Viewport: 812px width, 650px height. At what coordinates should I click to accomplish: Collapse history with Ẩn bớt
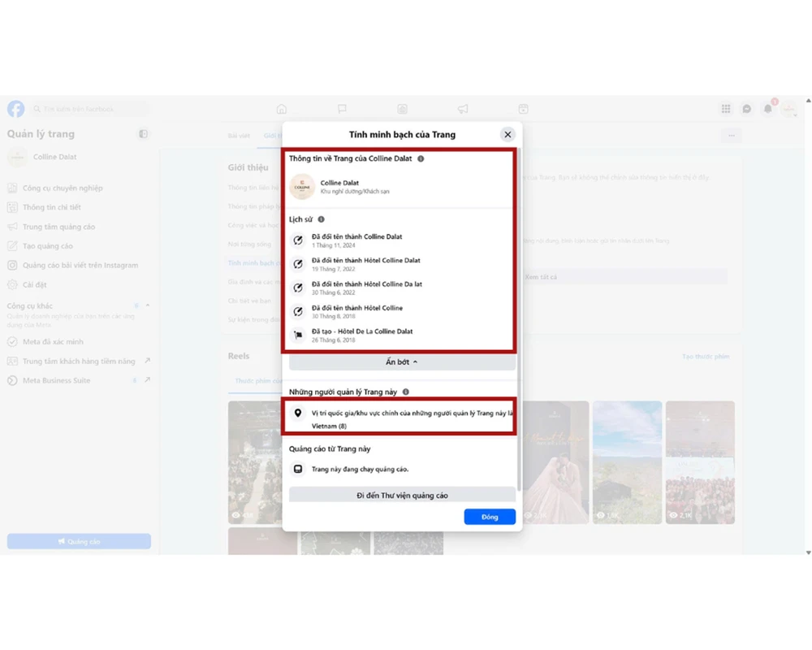click(402, 362)
